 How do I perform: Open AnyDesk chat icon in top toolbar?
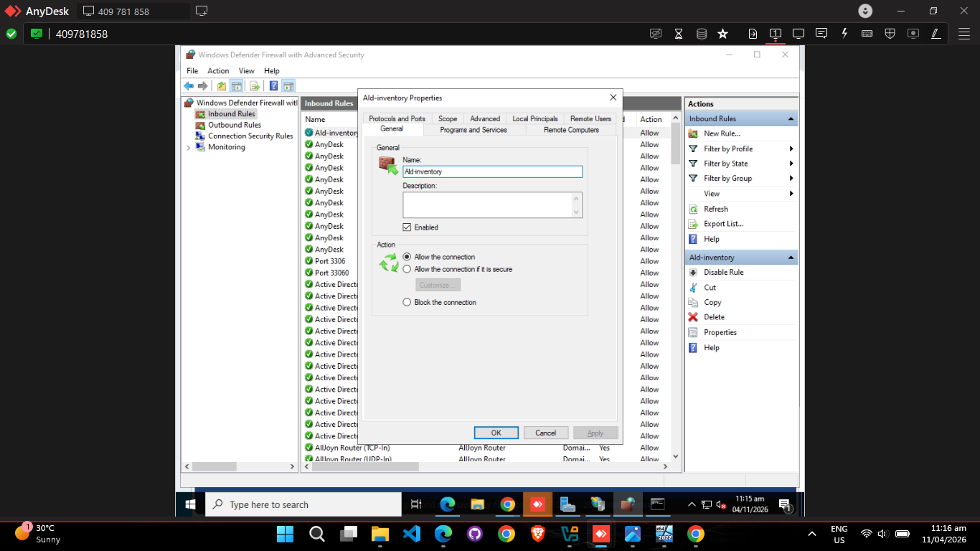coord(821,33)
